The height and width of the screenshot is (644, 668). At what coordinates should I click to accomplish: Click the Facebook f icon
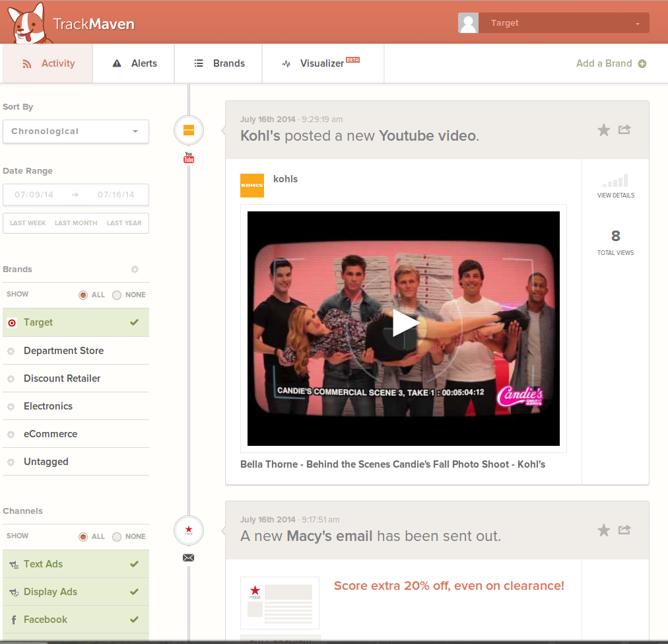pos(14,620)
